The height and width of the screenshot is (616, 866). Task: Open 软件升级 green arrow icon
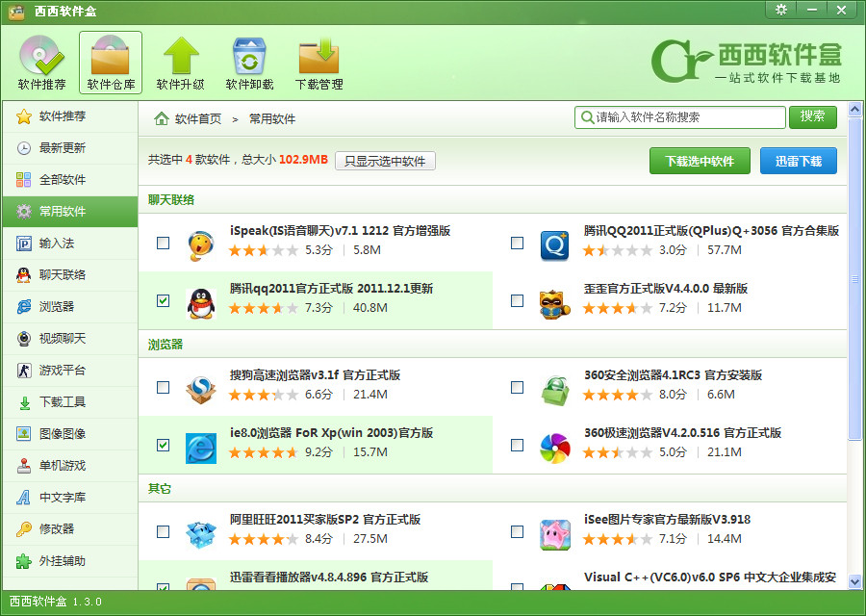point(180,62)
